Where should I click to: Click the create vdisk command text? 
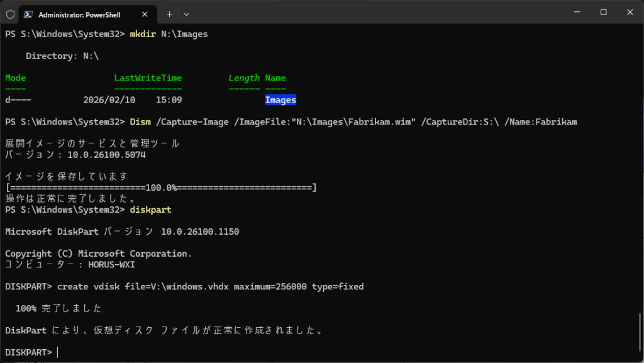click(210, 287)
